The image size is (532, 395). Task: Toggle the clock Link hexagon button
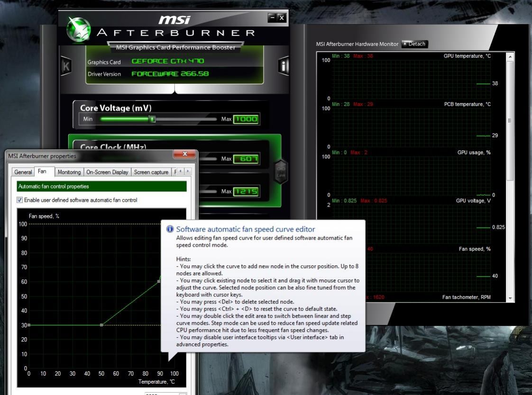[x=281, y=171]
